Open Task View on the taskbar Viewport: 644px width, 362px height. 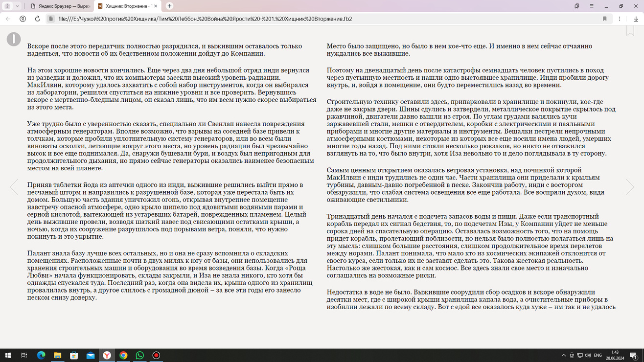click(24, 356)
